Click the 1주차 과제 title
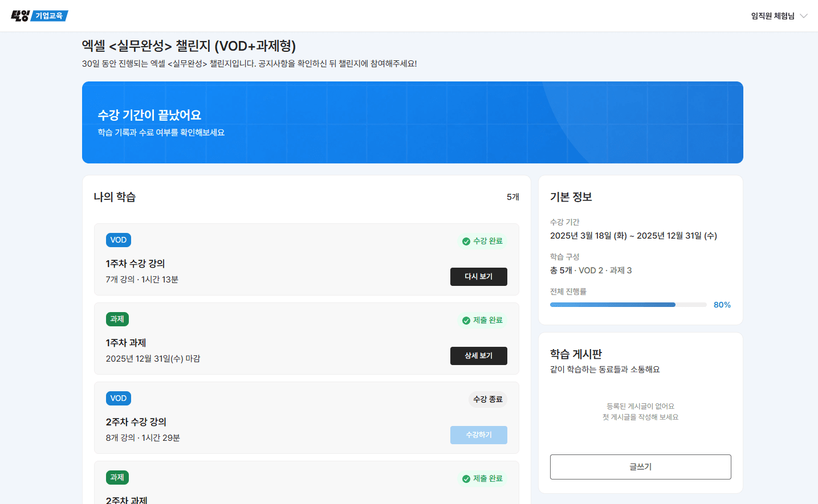The height and width of the screenshot is (504, 818). 126,343
